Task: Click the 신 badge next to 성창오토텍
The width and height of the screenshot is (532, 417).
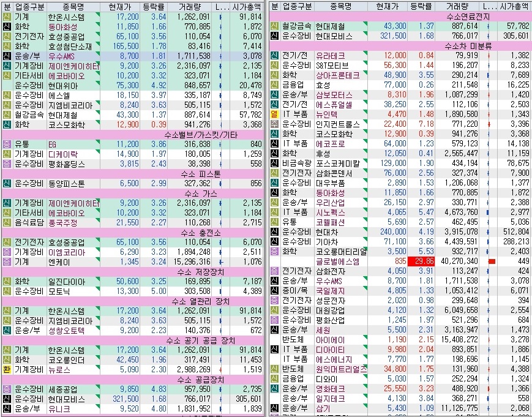Action: click(x=7, y=331)
